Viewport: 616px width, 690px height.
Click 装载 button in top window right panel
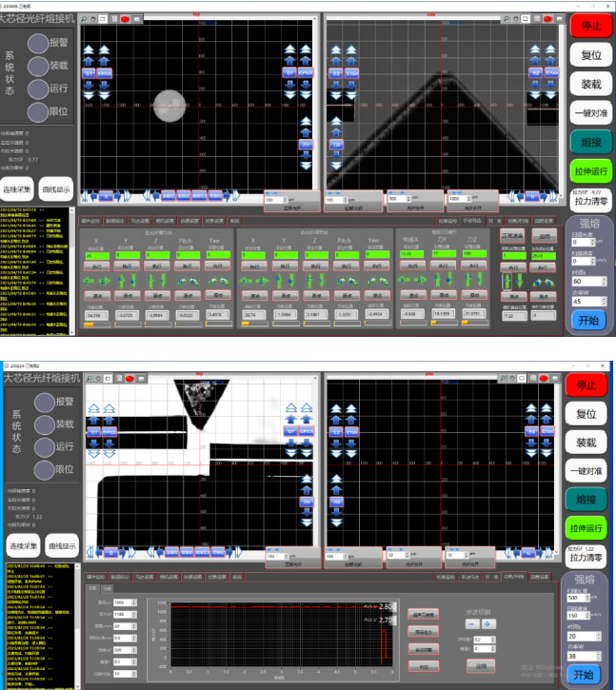coord(590,84)
